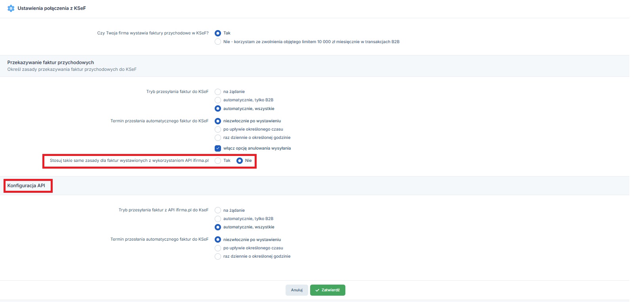The height and width of the screenshot is (302, 644).
Task: Select po upływie określonego czasu in Przekazywanie faktur section
Action: pyautogui.click(x=218, y=129)
